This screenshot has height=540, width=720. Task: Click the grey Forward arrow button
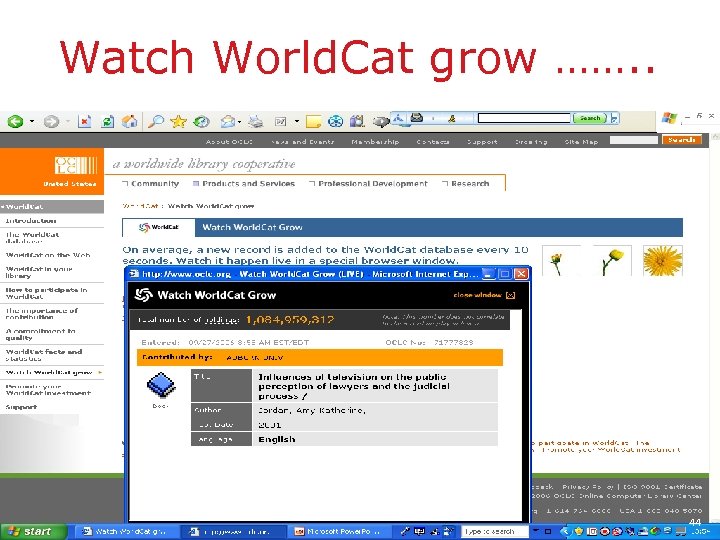click(x=51, y=122)
